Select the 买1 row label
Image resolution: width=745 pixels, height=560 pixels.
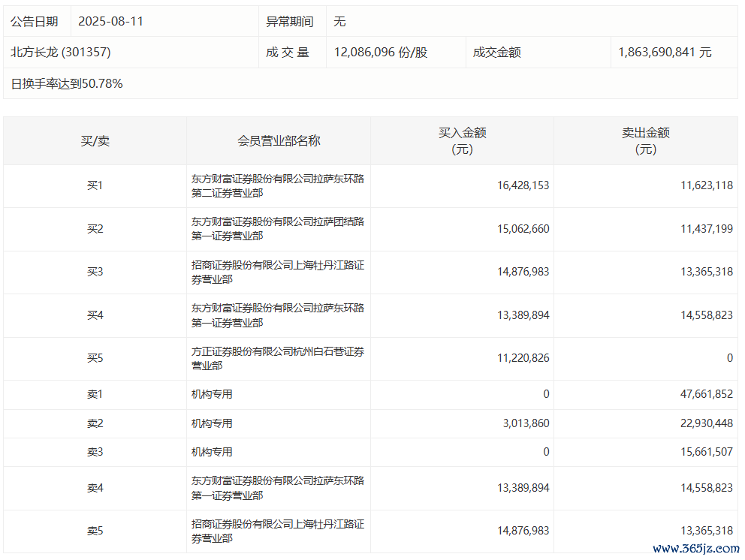coord(95,185)
